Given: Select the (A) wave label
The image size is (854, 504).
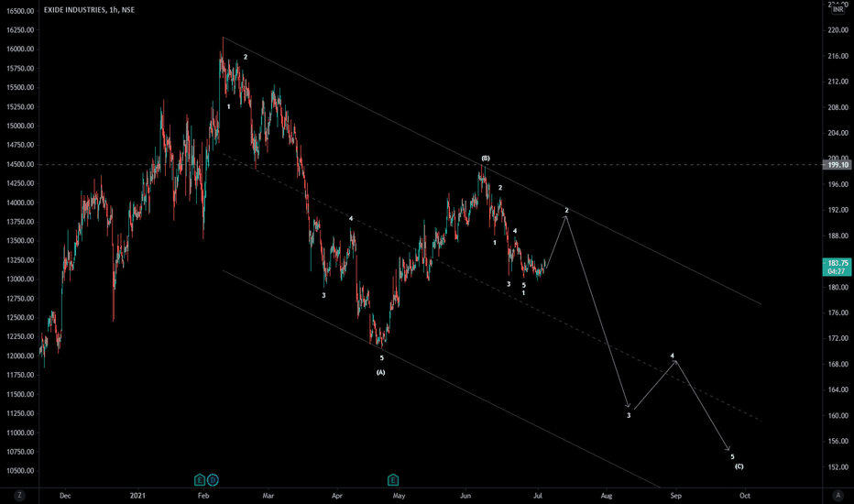Looking at the screenshot, I should [380, 373].
